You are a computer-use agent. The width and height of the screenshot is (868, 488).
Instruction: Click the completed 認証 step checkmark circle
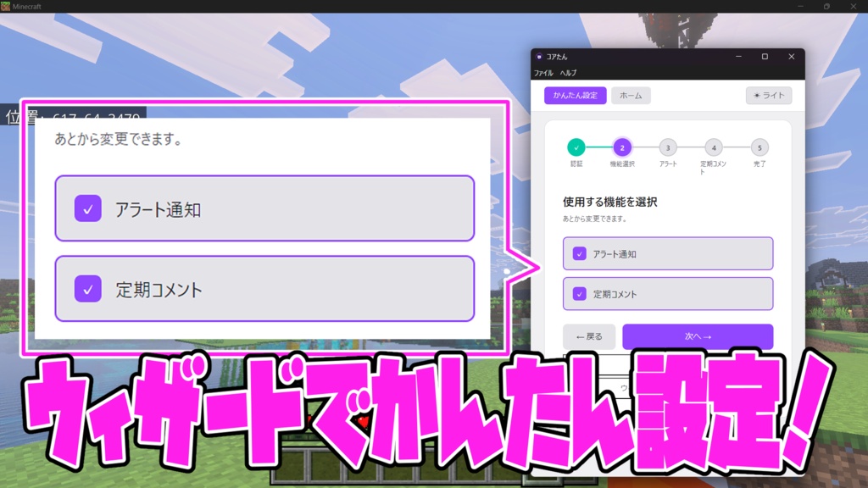[x=576, y=147]
